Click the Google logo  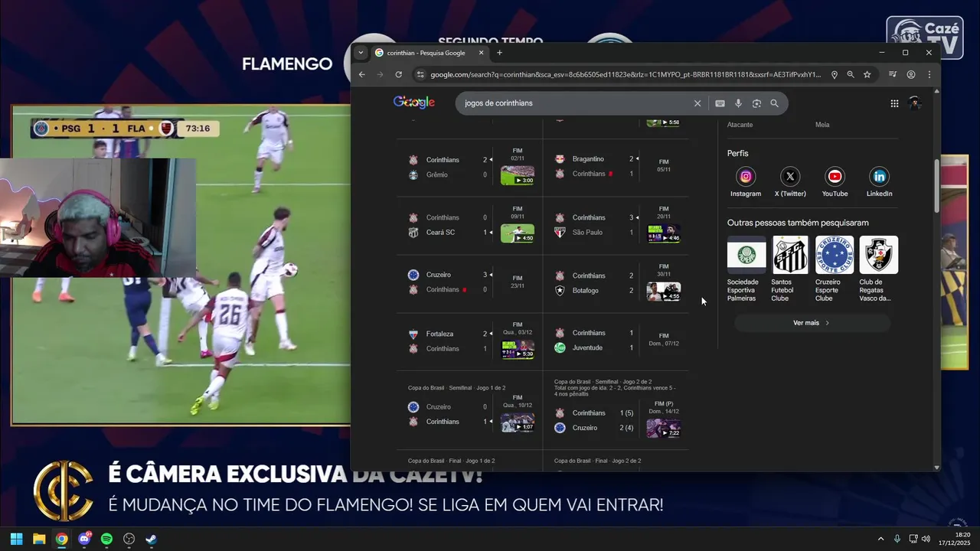pyautogui.click(x=414, y=103)
